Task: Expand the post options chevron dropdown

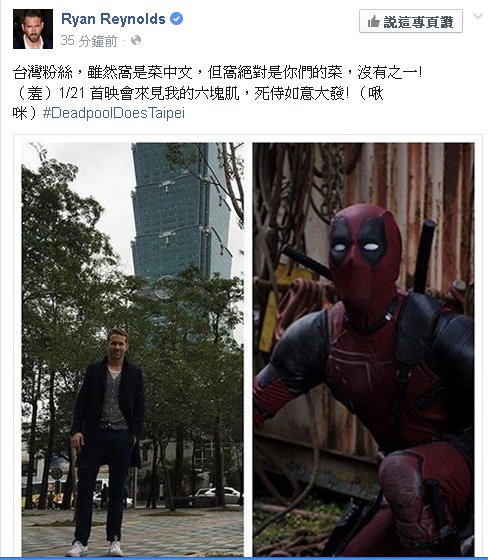Action: [x=478, y=16]
